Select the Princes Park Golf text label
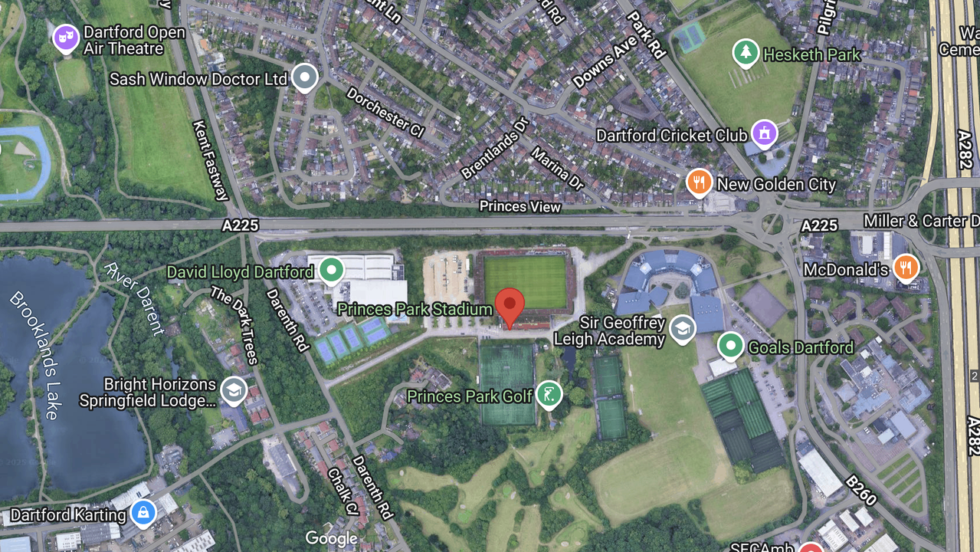 [470, 396]
